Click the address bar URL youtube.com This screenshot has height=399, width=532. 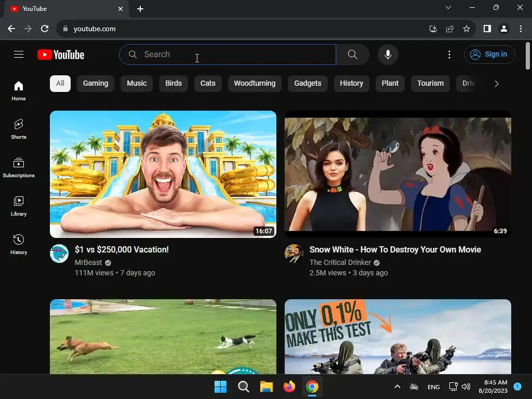click(95, 29)
